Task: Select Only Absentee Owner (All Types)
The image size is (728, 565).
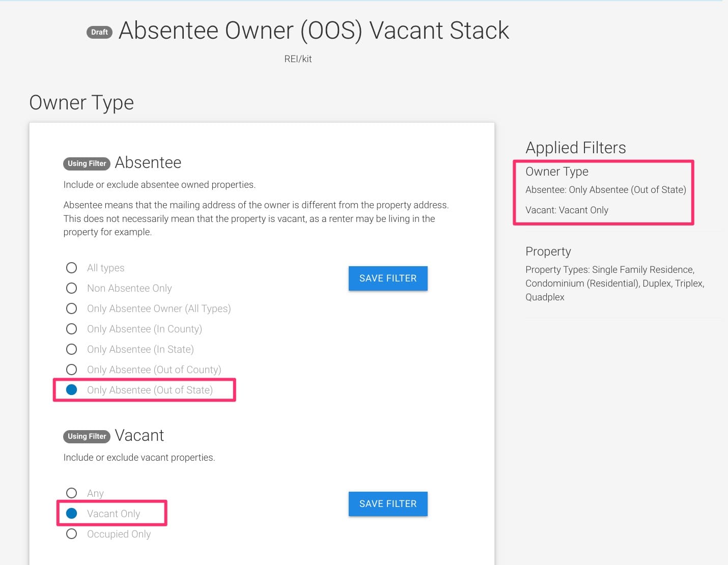Action: (x=72, y=308)
